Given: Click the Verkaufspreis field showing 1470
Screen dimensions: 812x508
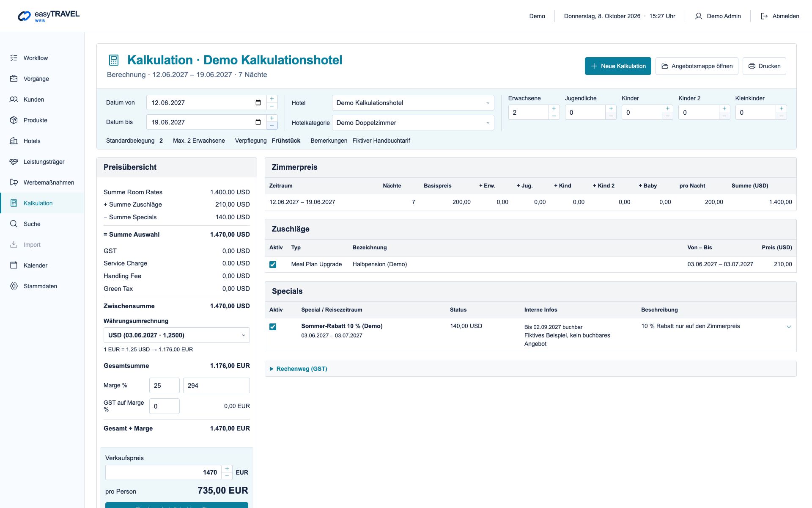Looking at the screenshot, I should click(163, 472).
